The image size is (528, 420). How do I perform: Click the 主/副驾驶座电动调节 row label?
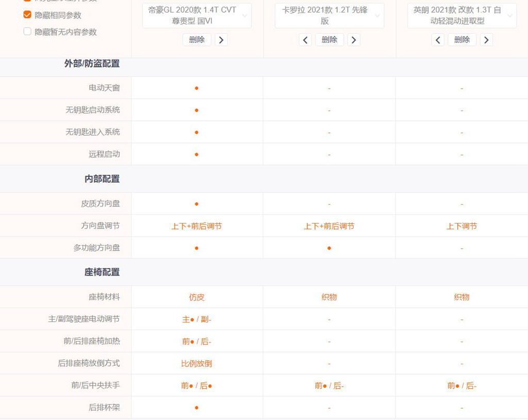84,319
